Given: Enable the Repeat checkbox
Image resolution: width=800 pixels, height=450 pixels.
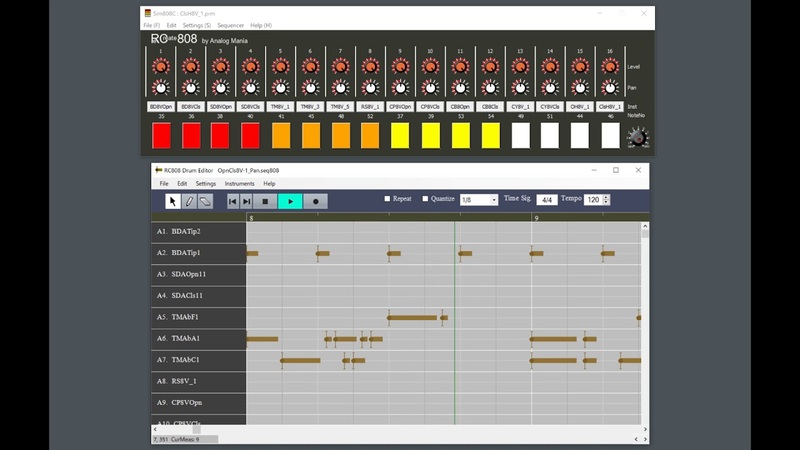Looking at the screenshot, I should click(x=388, y=199).
